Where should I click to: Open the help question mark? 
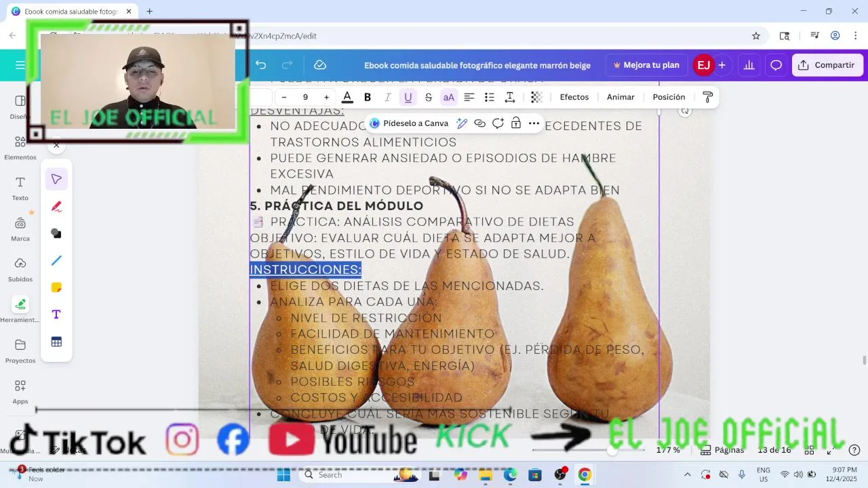tap(854, 450)
